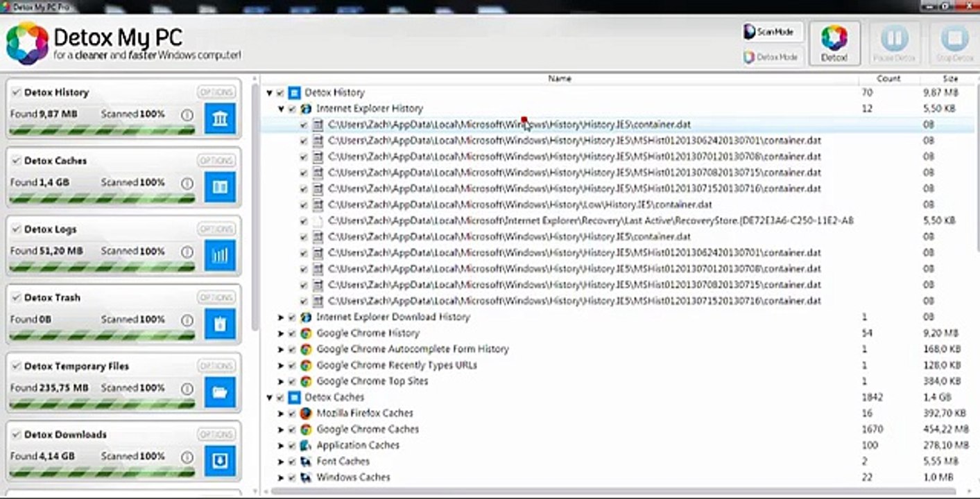
Task: Click the Chrome icon beside Google Chrome Top Sites
Action: (x=306, y=381)
